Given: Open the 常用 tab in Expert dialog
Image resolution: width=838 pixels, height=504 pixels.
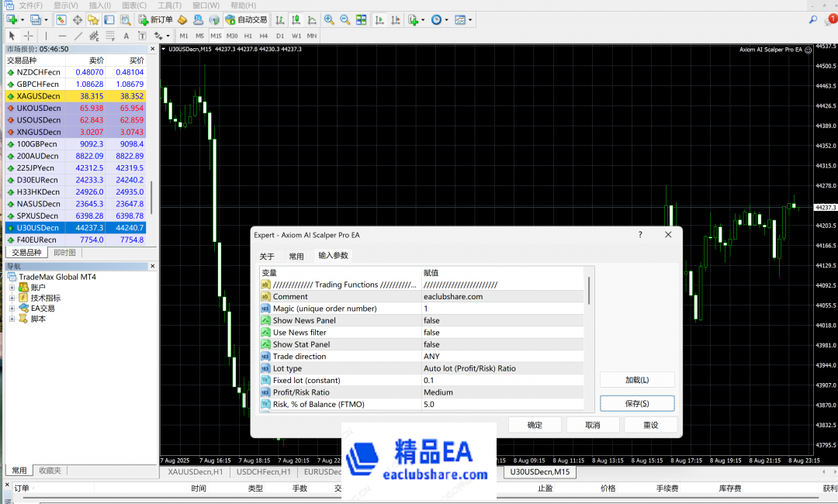Looking at the screenshot, I should click(296, 256).
